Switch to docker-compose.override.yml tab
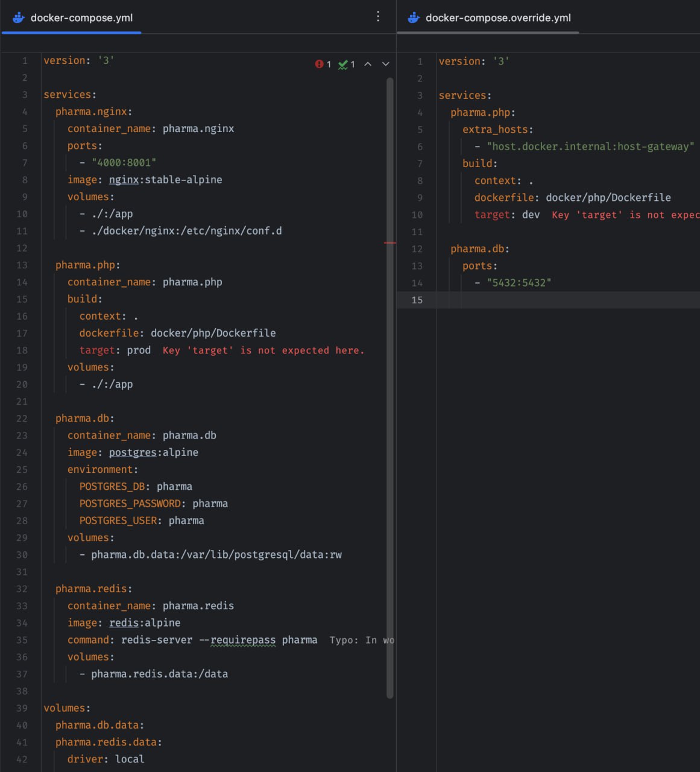Image resolution: width=700 pixels, height=772 pixels. coord(488,17)
